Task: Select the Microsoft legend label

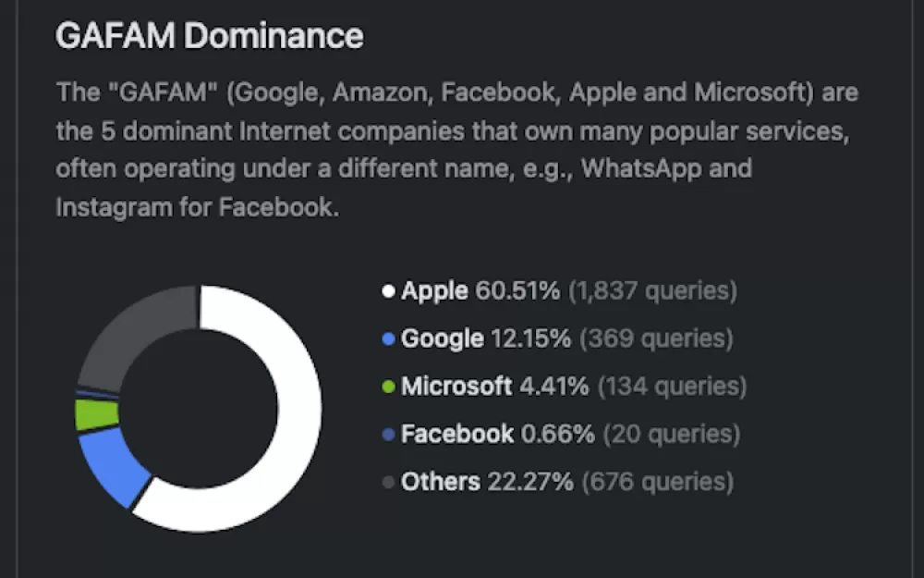Action: [456, 387]
